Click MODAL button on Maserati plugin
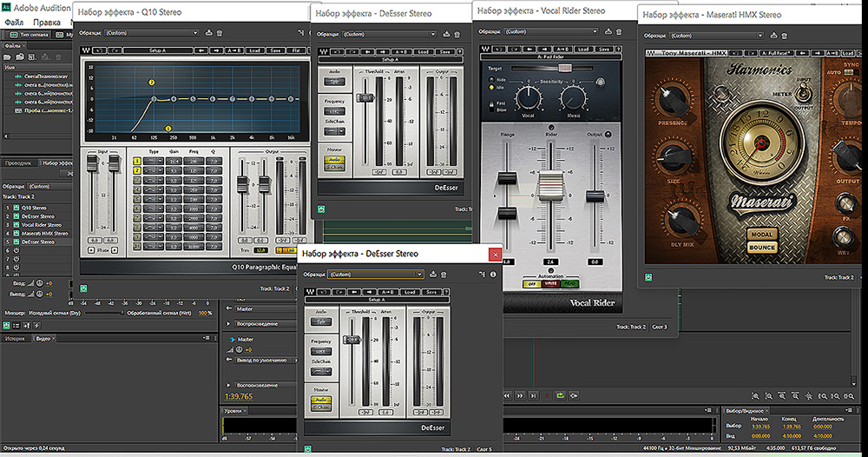This screenshot has height=457, width=868. coord(762,235)
